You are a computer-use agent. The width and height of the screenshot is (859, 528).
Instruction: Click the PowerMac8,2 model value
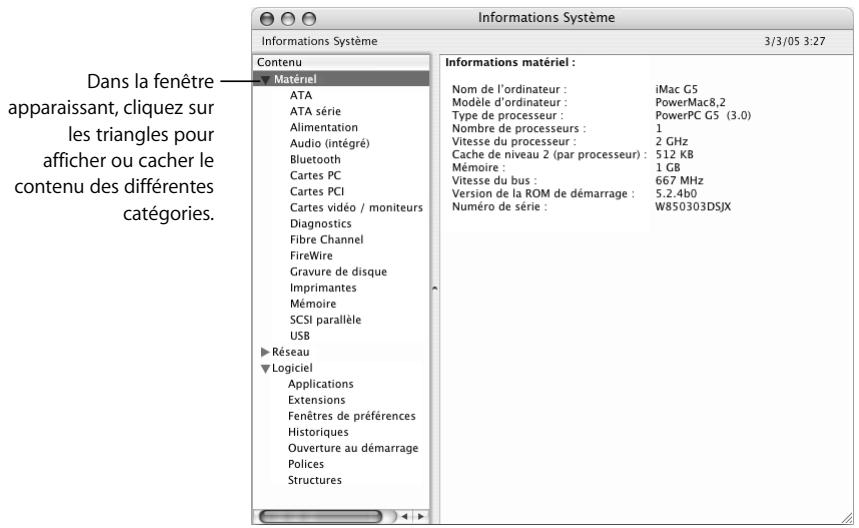(690, 102)
